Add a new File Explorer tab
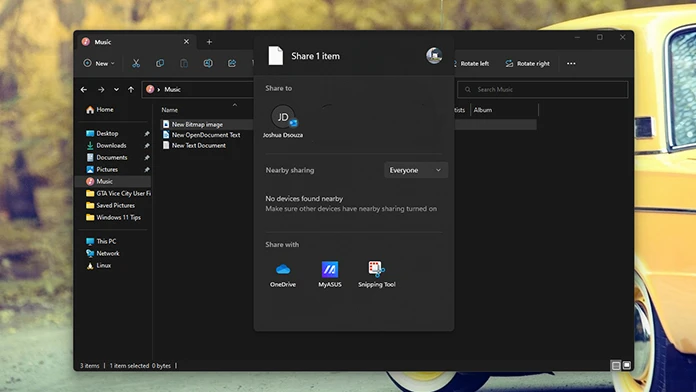Image resolution: width=696 pixels, height=392 pixels. click(x=209, y=42)
